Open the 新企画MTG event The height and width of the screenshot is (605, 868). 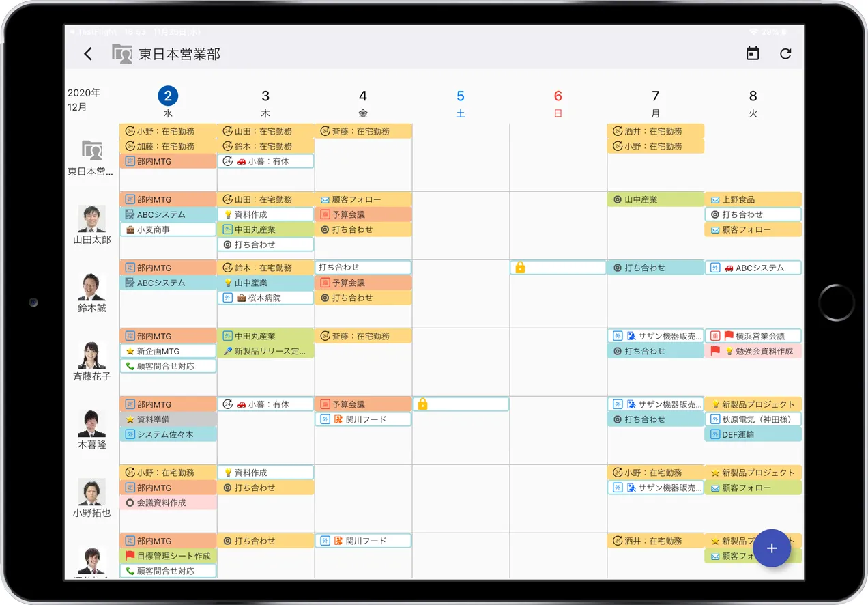169,351
